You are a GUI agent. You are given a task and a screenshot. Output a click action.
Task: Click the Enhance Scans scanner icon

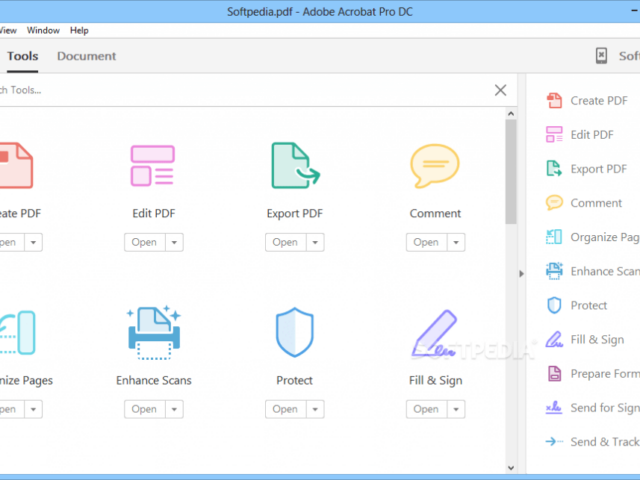(x=154, y=332)
